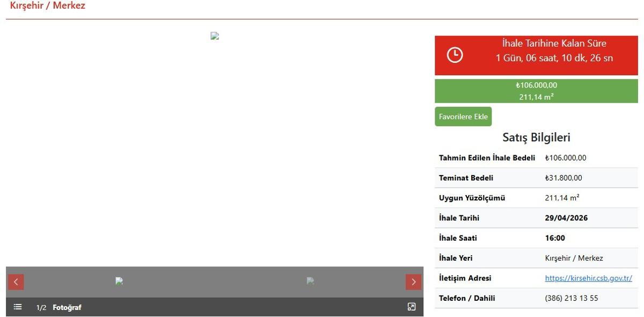Viewport: 644px width, 317px height.
Task: Click the clock icon in the red banner
Action: [x=455, y=55]
